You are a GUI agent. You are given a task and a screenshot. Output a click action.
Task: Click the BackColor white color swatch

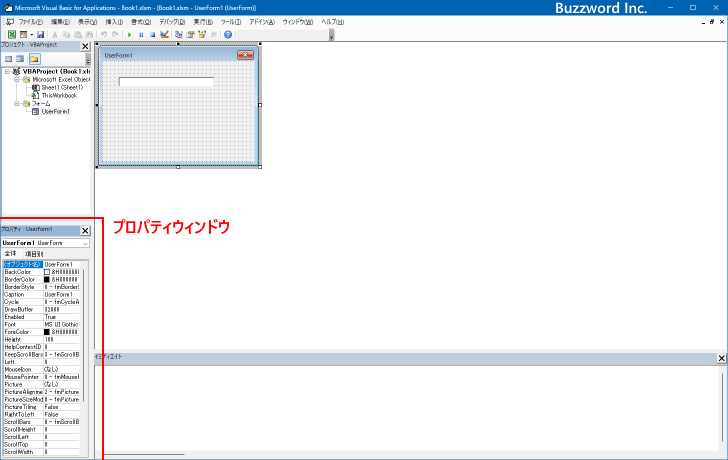(46, 272)
